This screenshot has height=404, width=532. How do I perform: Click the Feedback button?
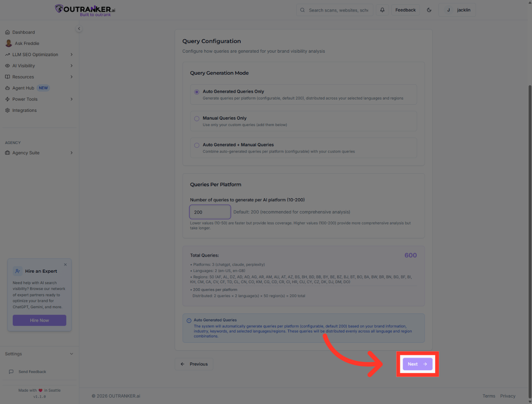[406, 10]
